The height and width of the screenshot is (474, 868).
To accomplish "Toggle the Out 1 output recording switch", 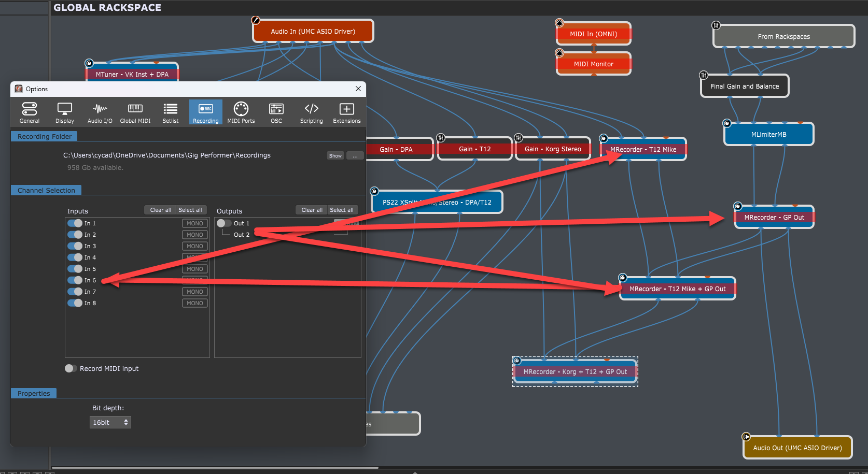I will point(224,223).
